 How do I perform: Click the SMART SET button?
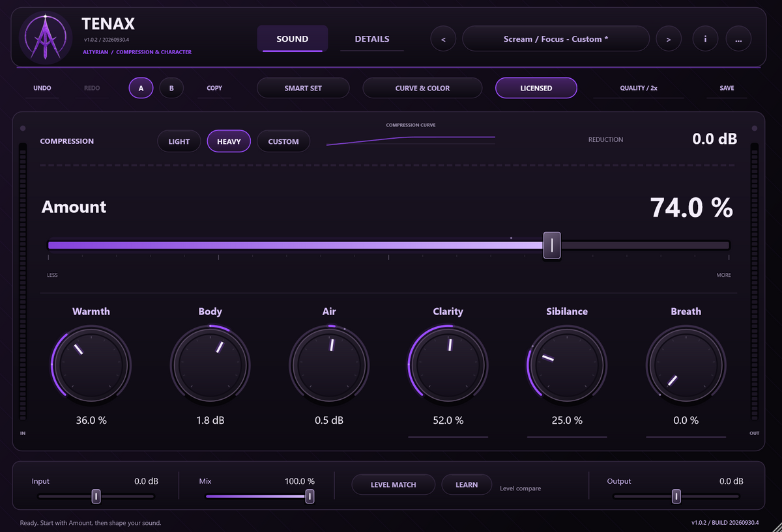[x=303, y=88]
